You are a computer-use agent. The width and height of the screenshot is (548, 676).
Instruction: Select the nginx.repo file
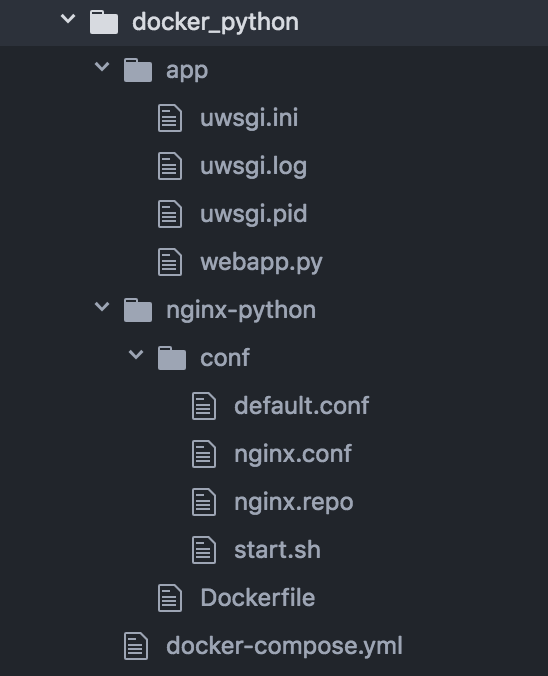point(294,502)
